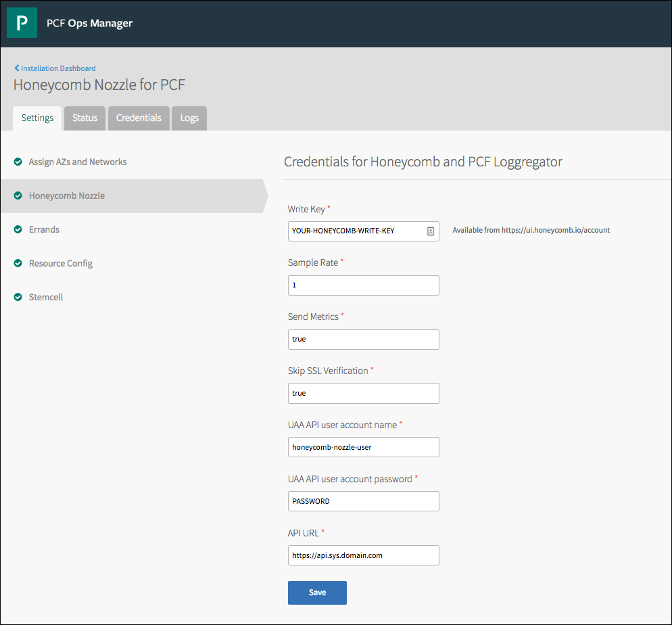Click the back chevron beside Installation Dashboard
The image size is (672, 625).
(17, 68)
